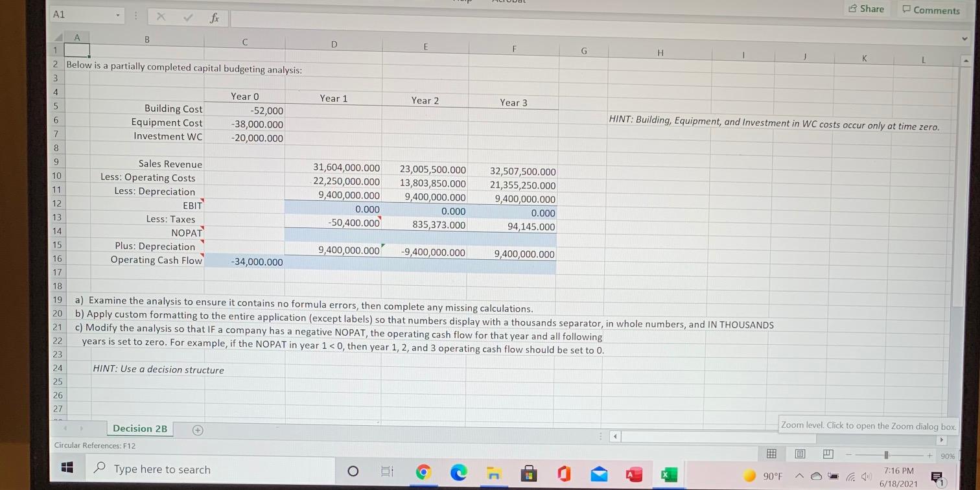Open Microsoft Access from the taskbar
980x490 pixels.
coord(633,475)
